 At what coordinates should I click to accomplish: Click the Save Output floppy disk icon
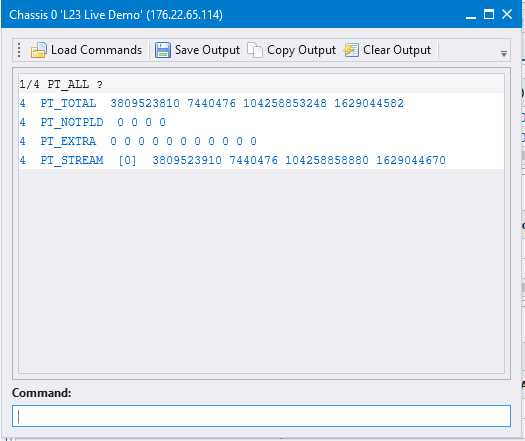click(163, 50)
